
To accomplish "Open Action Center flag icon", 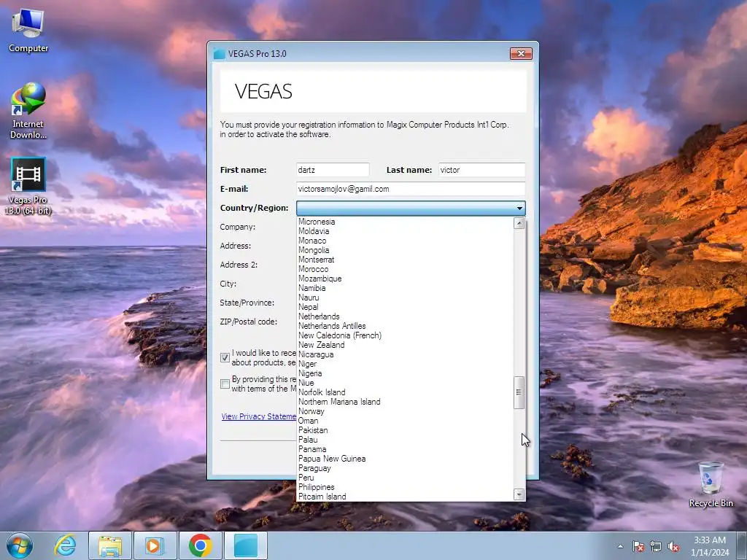I will (638, 546).
